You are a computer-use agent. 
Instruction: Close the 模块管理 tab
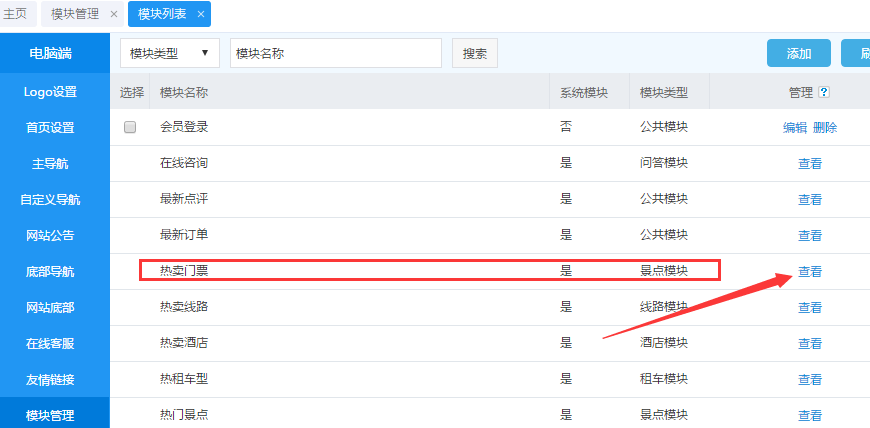pyautogui.click(x=113, y=14)
